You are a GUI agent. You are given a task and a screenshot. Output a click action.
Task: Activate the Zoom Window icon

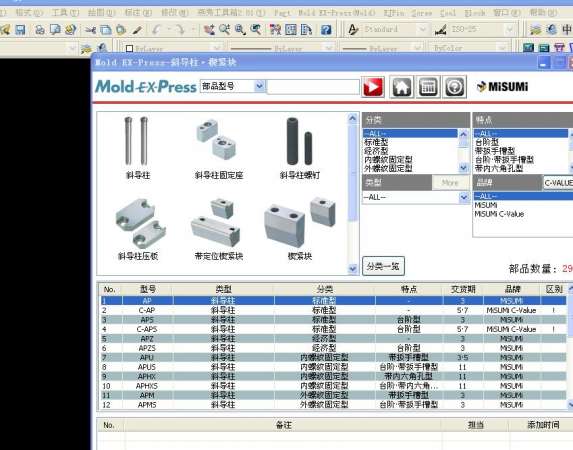tap(240, 29)
